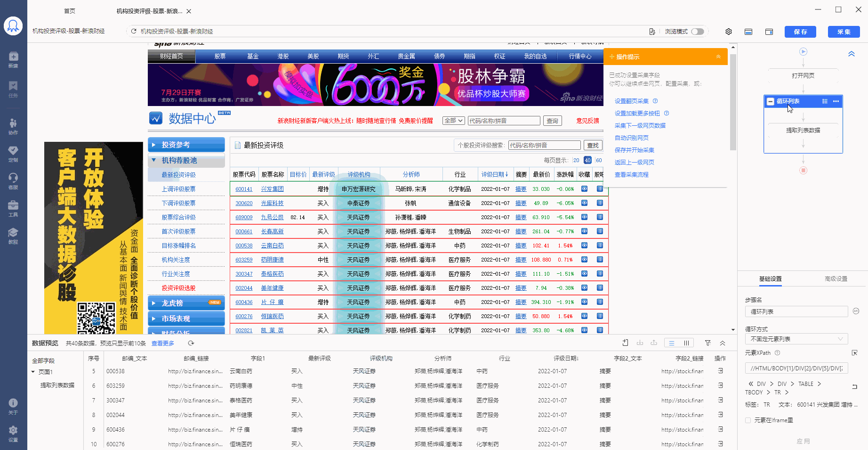Toggle the right side panel layout icon
The image size is (868, 450).
tap(769, 32)
